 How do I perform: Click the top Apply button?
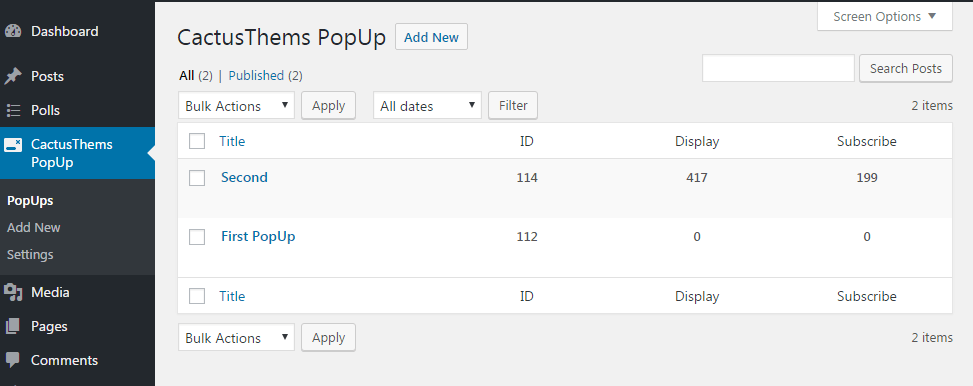point(328,105)
